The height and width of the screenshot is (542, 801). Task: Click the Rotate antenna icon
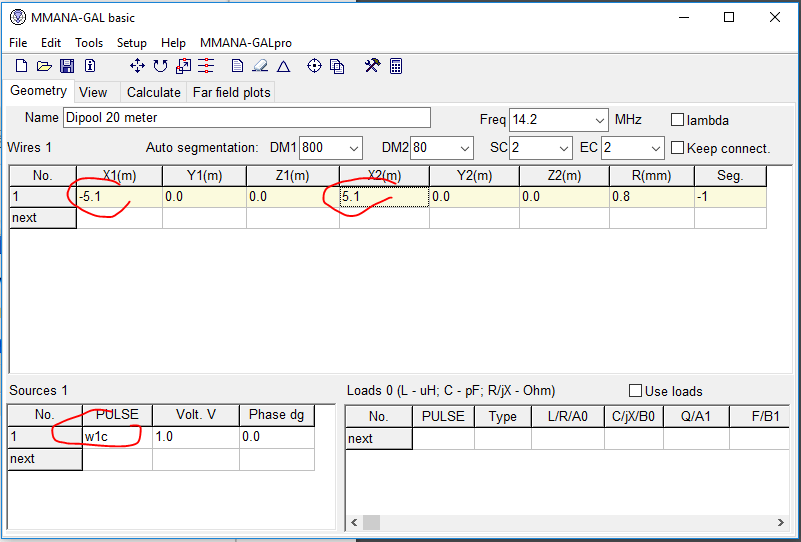pyautogui.click(x=160, y=66)
